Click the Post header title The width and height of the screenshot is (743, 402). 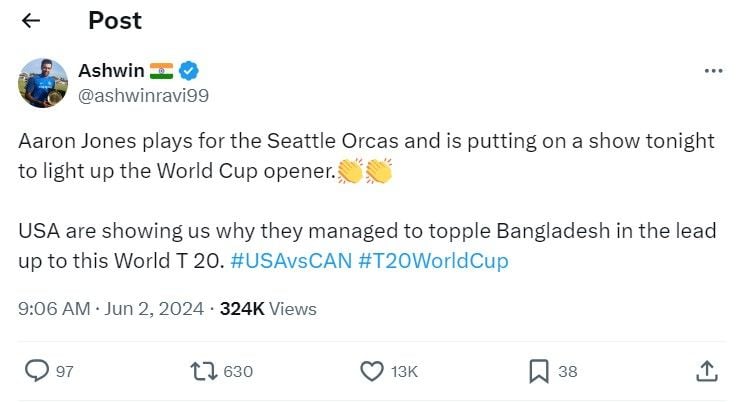[x=115, y=20]
